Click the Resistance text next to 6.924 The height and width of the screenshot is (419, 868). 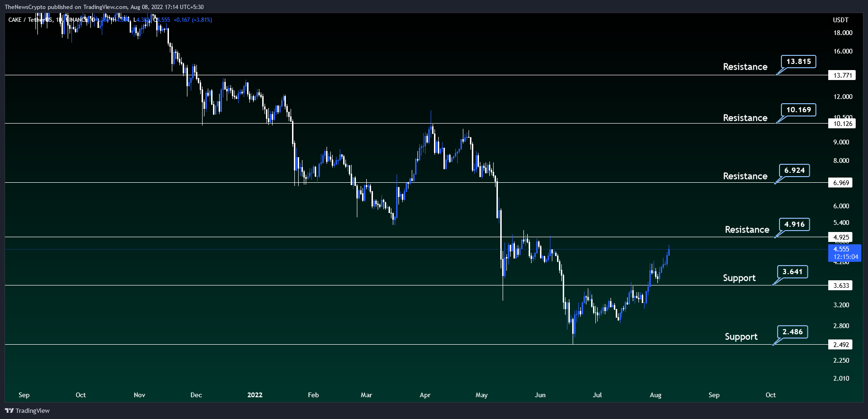tap(745, 176)
